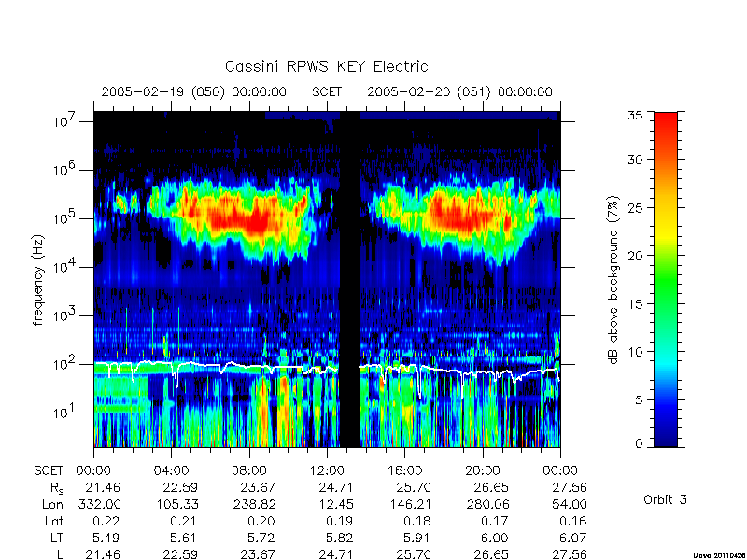The image size is (747, 560).
Task: Click the '12:00' time tick label
Action: click(x=327, y=470)
